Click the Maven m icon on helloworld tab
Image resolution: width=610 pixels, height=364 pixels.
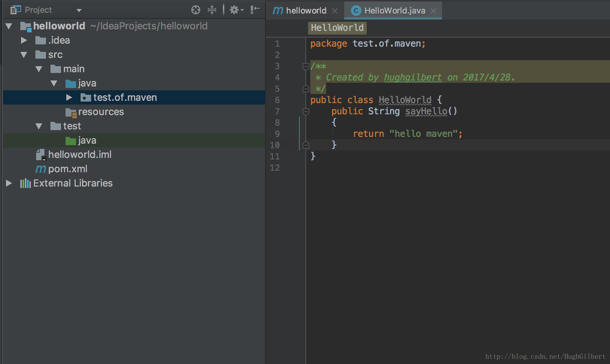(278, 11)
